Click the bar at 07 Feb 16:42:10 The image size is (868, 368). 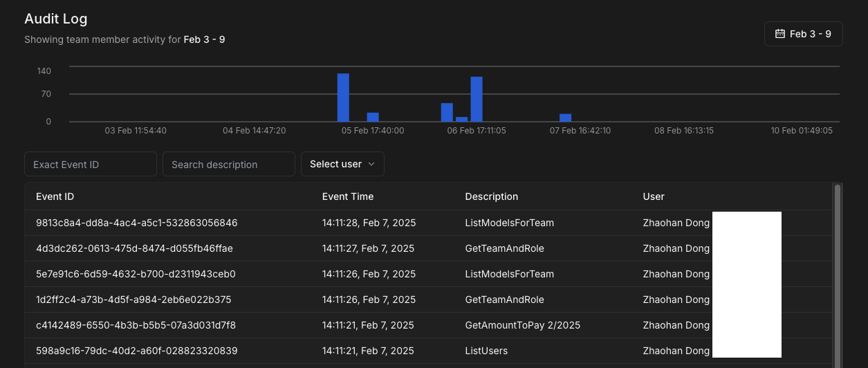tap(565, 118)
